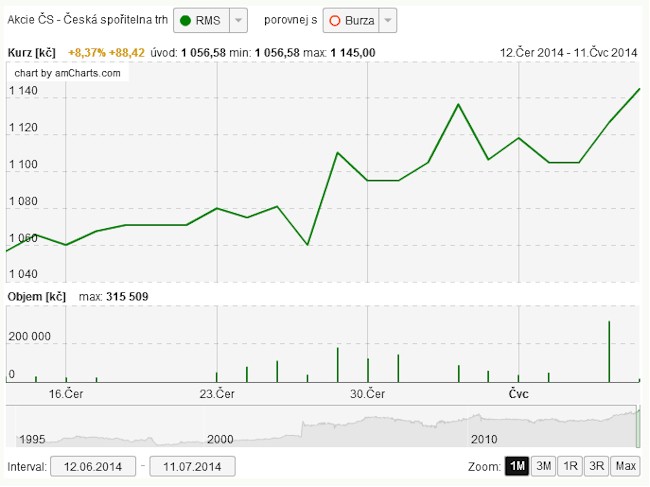Click the 1995 area of the history scrollbar
650x487 pixels.
tap(32, 439)
